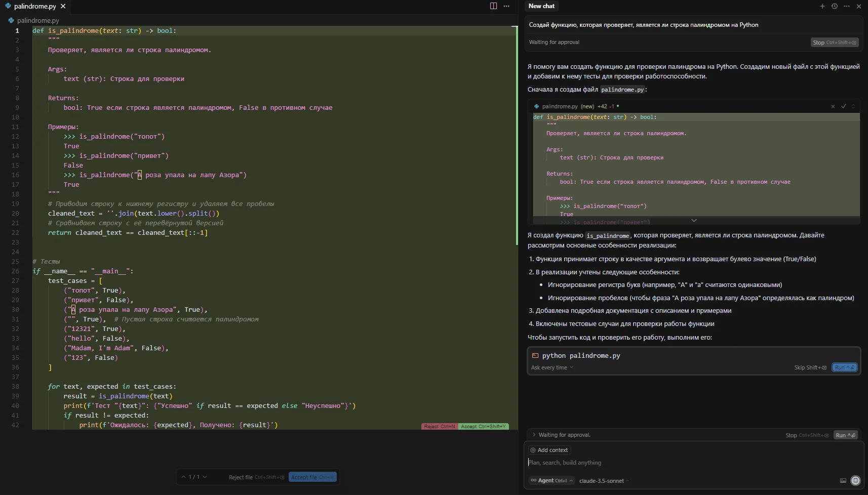
Task: Split the editor with the layout icon
Action: (493, 6)
